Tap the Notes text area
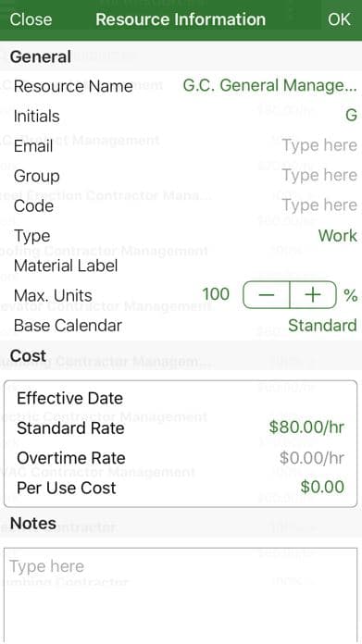Screen dimensions: 362x644 coord(181,596)
